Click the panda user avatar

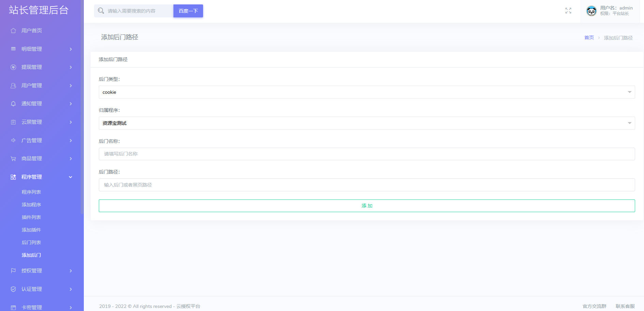click(592, 11)
